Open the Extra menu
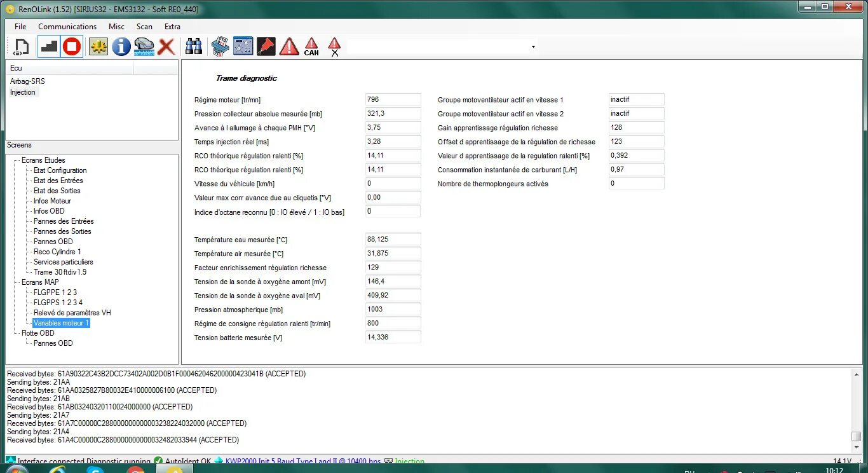 tap(172, 27)
